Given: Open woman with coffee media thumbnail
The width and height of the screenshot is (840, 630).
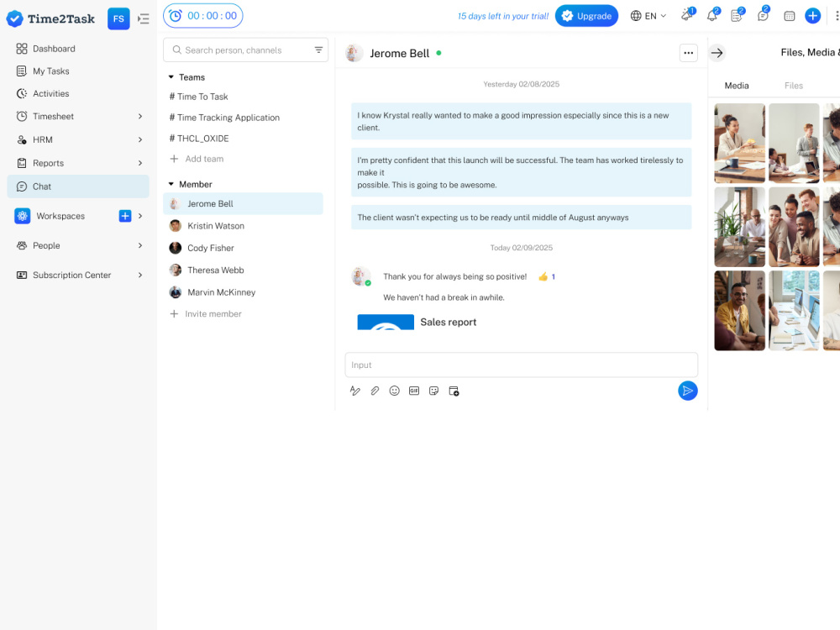Looking at the screenshot, I should (x=739, y=143).
